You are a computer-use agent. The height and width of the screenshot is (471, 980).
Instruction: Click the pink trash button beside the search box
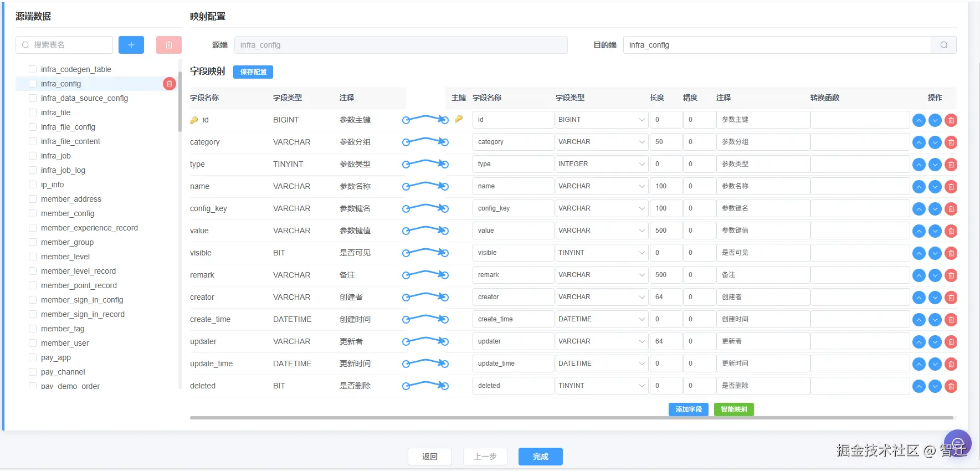(x=169, y=45)
